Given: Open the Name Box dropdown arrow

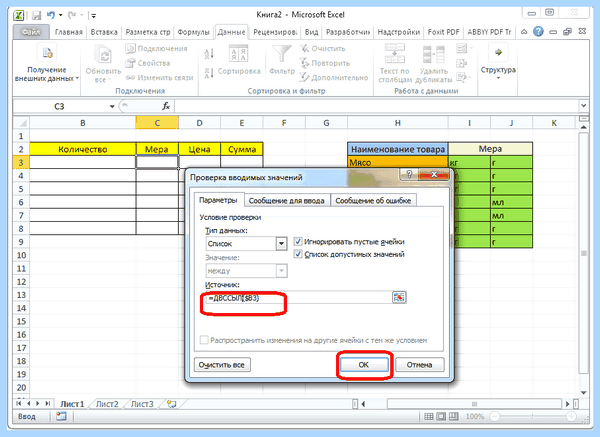Looking at the screenshot, I should [x=112, y=106].
